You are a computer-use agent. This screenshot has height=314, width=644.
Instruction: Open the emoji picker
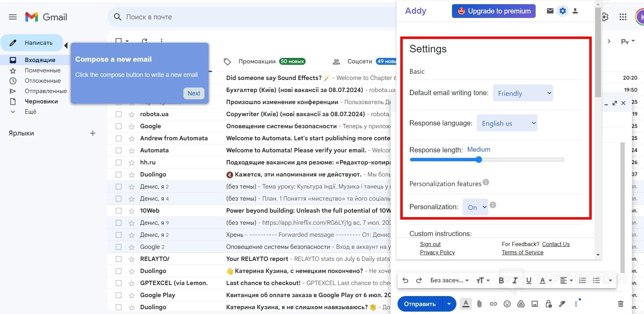point(507,304)
